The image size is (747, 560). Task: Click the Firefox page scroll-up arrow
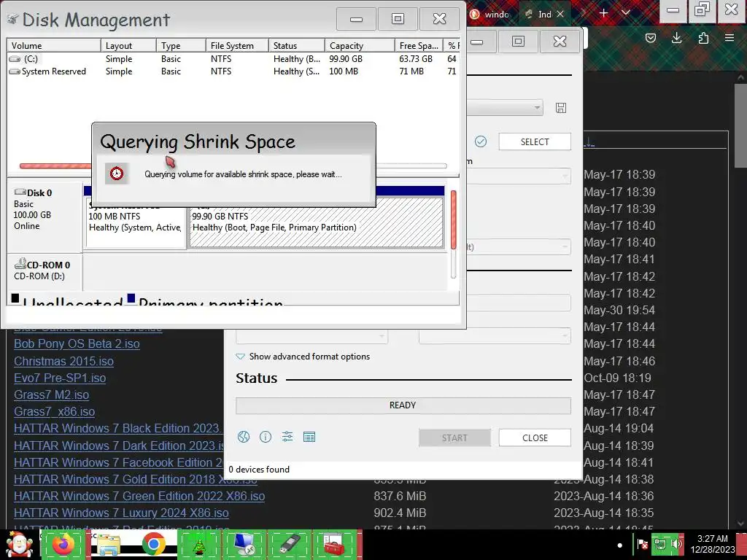pyautogui.click(x=740, y=77)
